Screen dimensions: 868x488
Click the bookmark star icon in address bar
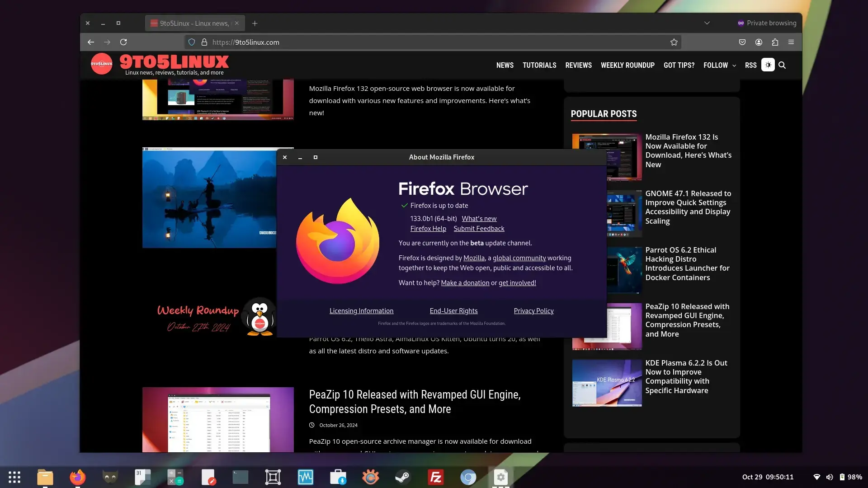point(674,42)
